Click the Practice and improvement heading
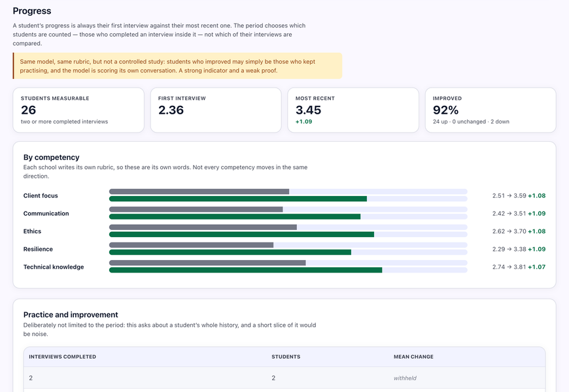Screen dimensions: 569x392 tap(71, 315)
